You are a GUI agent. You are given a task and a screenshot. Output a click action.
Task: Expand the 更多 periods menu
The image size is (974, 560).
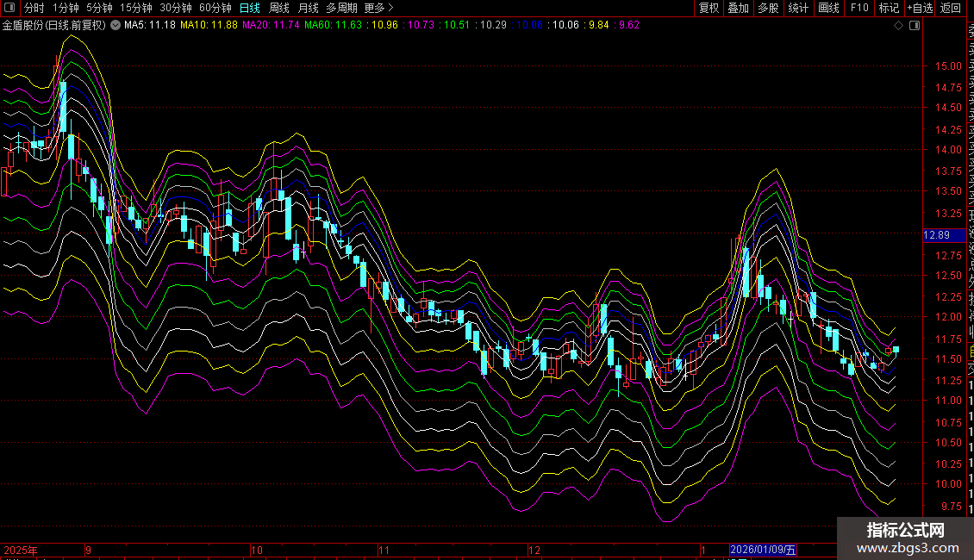click(x=378, y=9)
